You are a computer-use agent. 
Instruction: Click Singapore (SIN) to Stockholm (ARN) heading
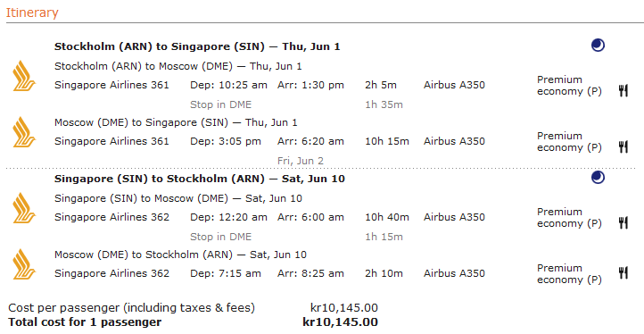[x=200, y=179]
